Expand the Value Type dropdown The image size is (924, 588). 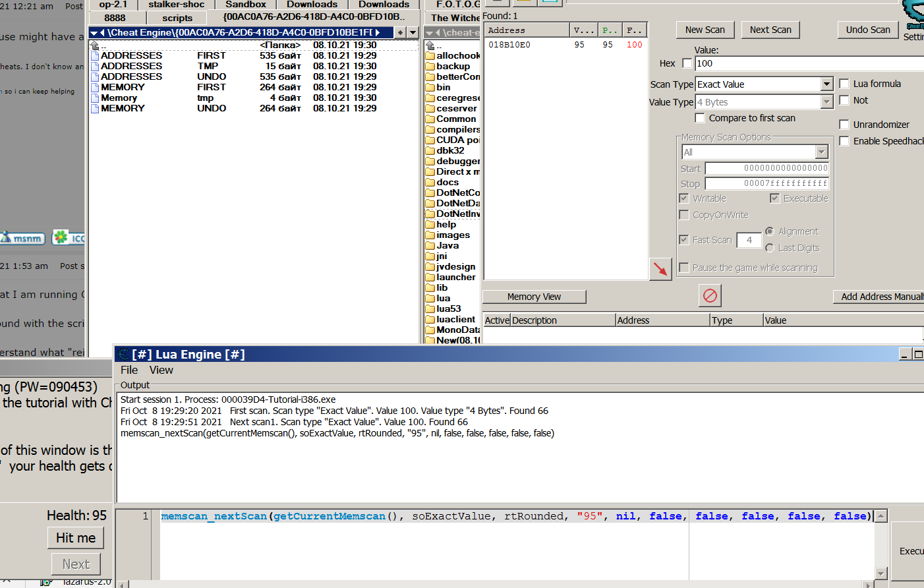pyautogui.click(x=826, y=102)
